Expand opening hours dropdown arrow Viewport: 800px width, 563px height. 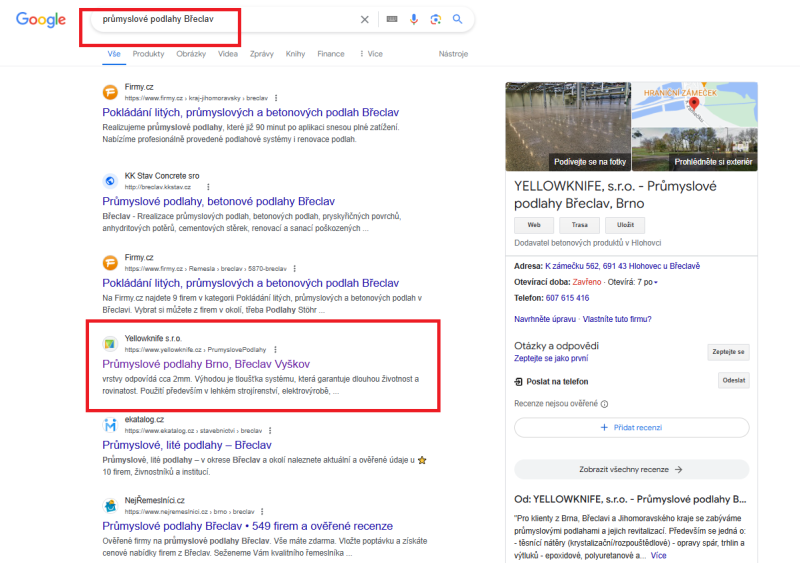(656, 282)
